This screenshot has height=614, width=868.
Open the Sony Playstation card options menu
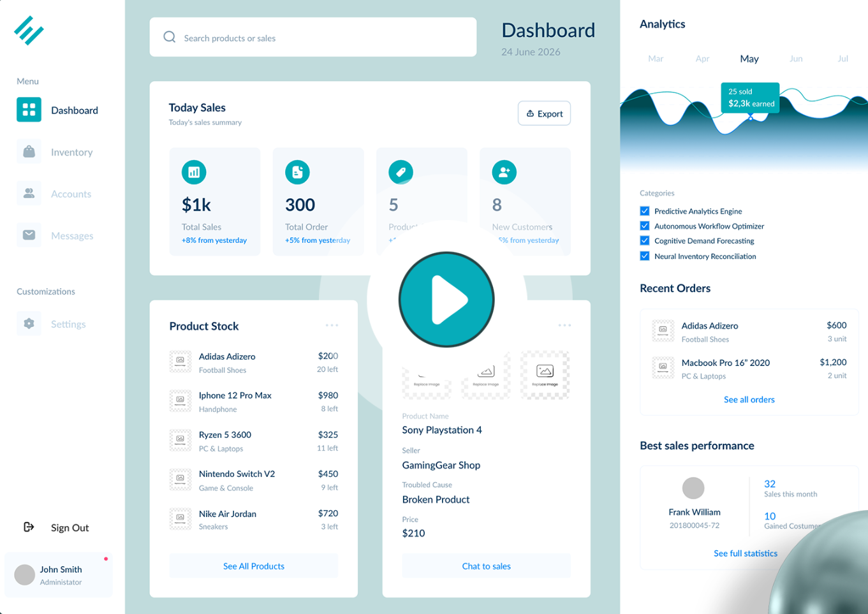tap(564, 325)
